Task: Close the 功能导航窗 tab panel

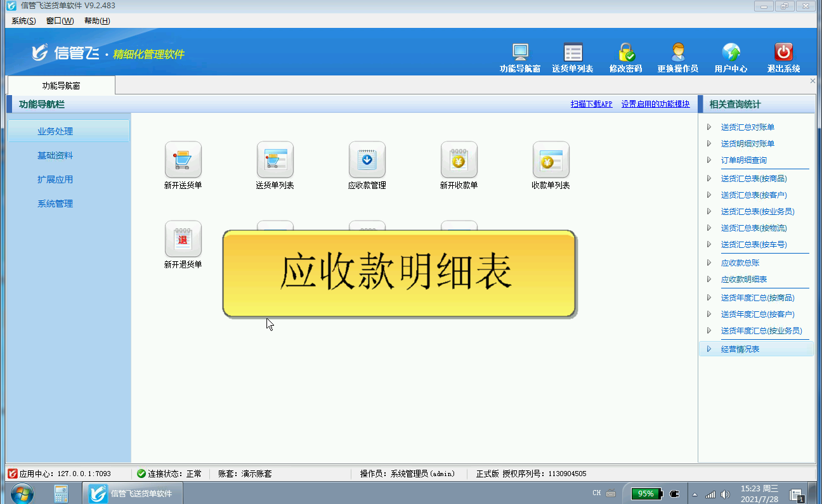Action: tap(812, 81)
